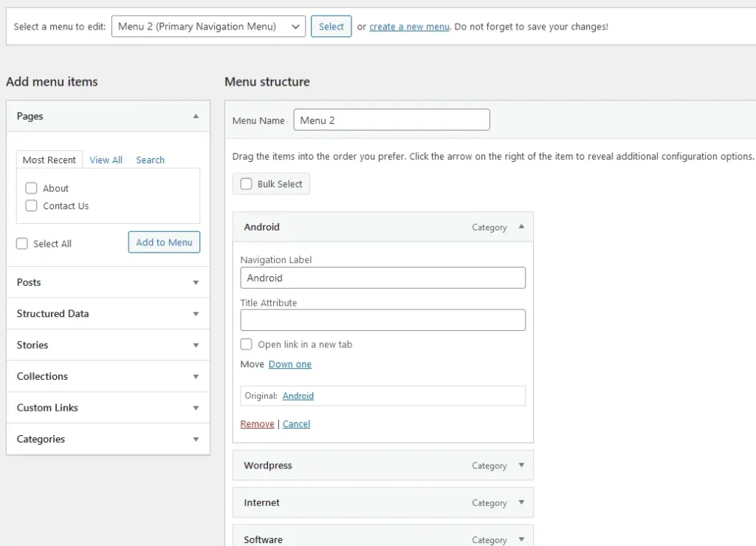Open the 'Select a menu to edit' dropdown
This screenshot has height=546, width=756.
pos(208,27)
